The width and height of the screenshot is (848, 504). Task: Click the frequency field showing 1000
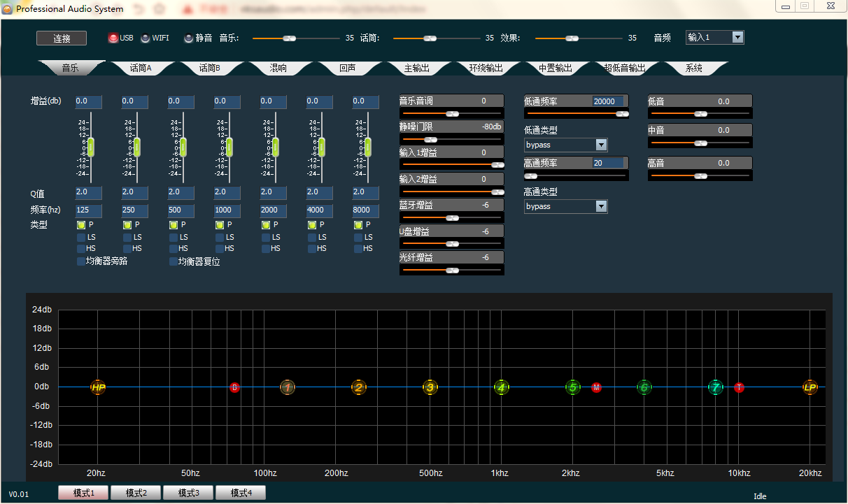(x=227, y=210)
